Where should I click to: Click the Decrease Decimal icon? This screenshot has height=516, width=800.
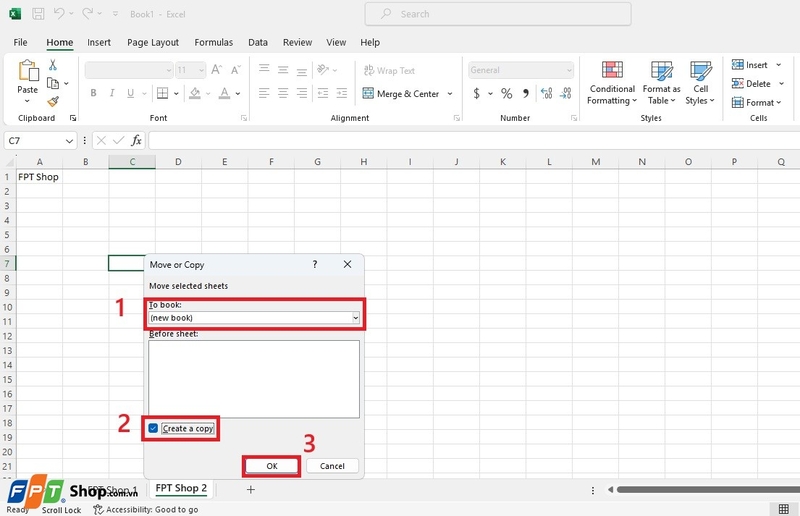pyautogui.click(x=565, y=93)
